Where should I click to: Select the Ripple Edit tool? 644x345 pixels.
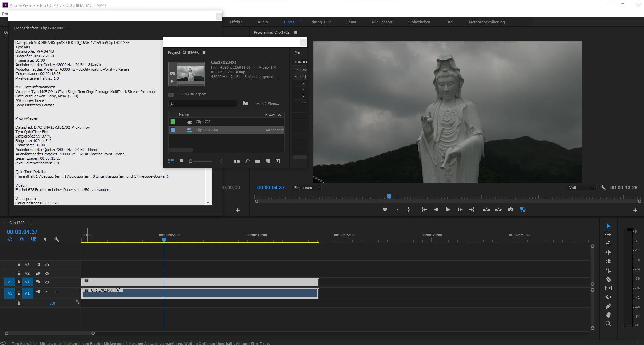[x=608, y=243]
